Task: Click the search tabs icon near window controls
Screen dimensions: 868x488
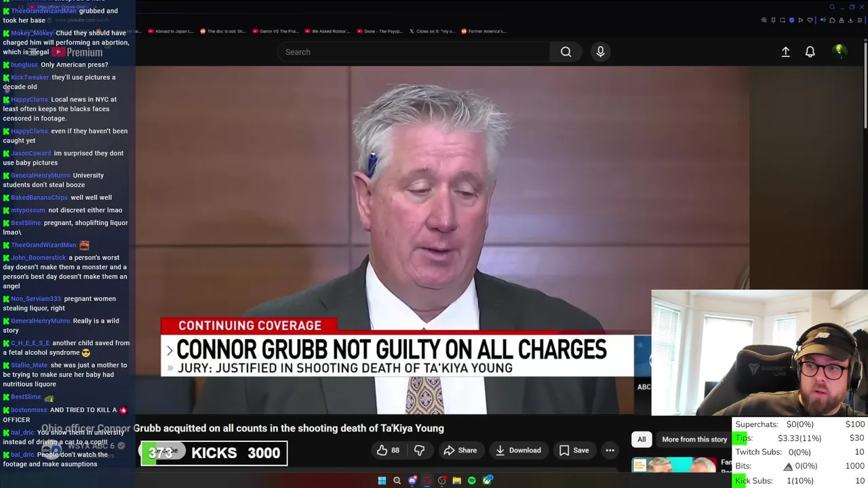Action: [832, 7]
